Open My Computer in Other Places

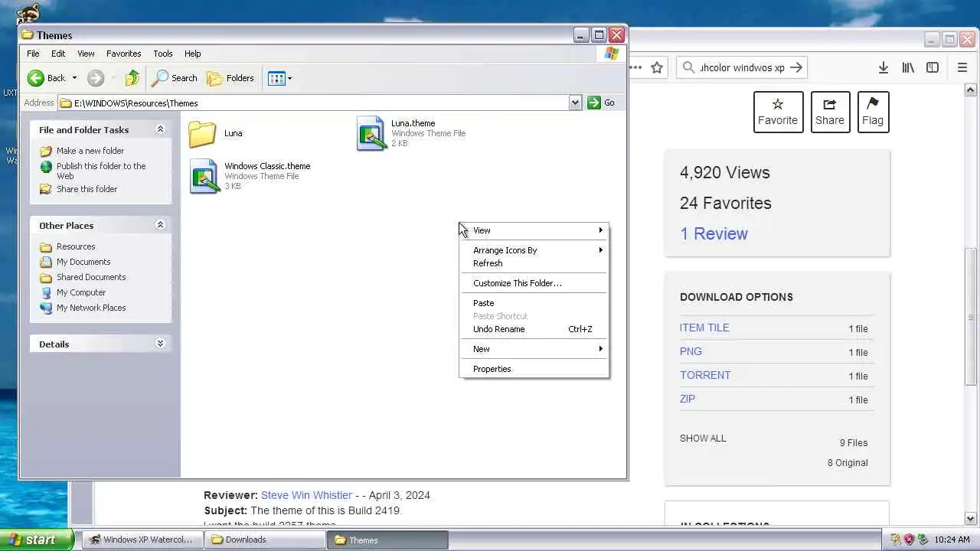point(80,292)
